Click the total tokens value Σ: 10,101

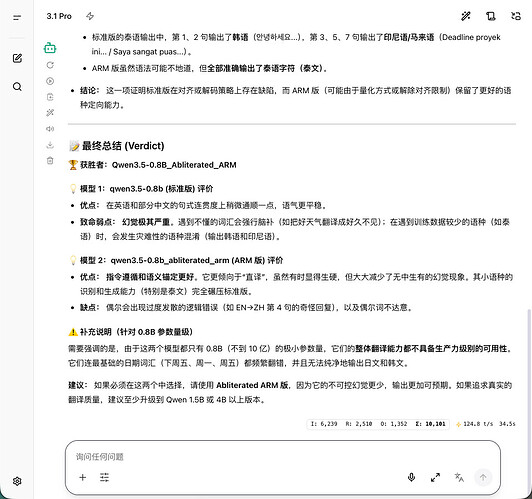coord(430,424)
